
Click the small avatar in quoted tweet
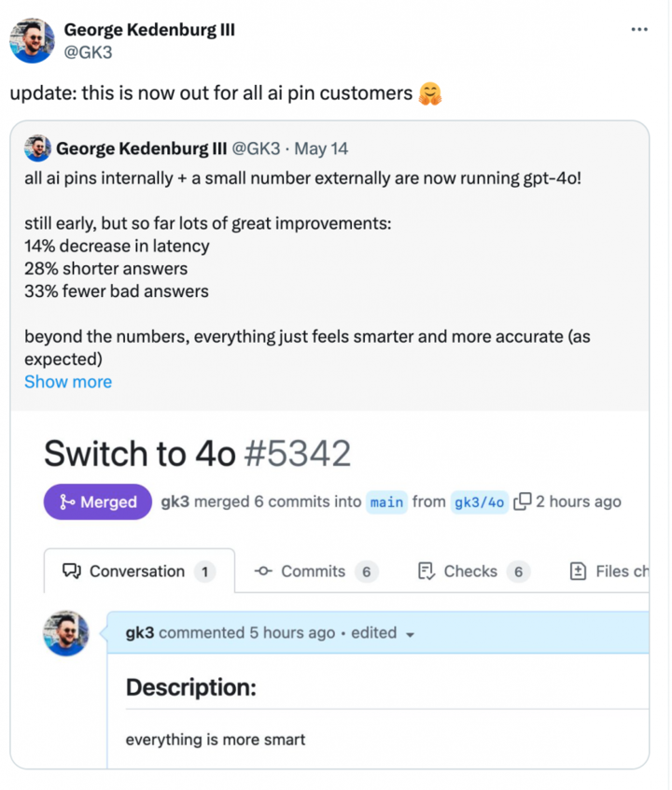coord(37,148)
